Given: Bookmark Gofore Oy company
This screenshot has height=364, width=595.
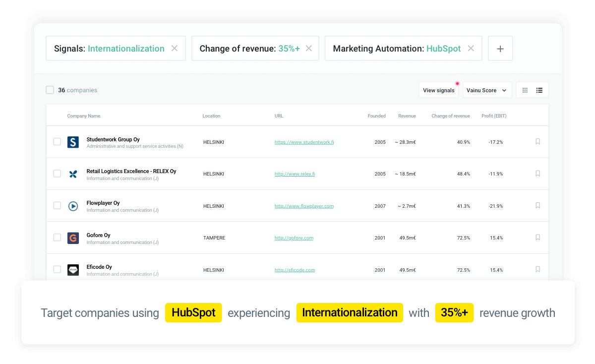Looking at the screenshot, I should tap(537, 238).
